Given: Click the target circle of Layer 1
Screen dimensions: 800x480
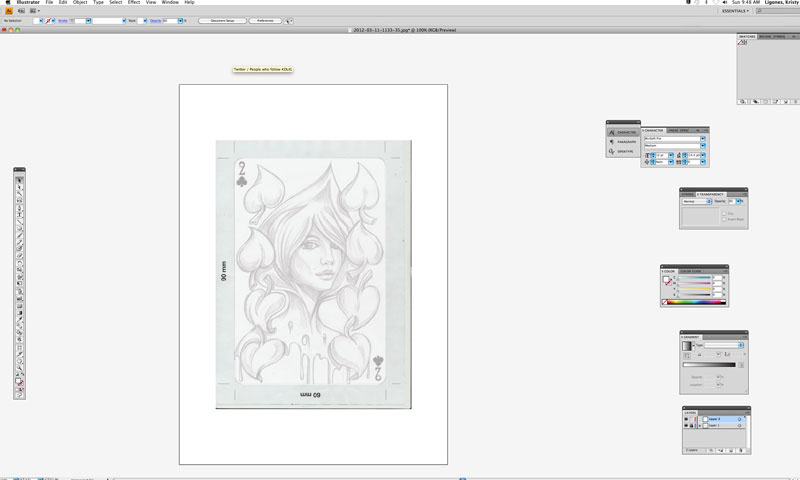Looking at the screenshot, I should click(739, 425).
